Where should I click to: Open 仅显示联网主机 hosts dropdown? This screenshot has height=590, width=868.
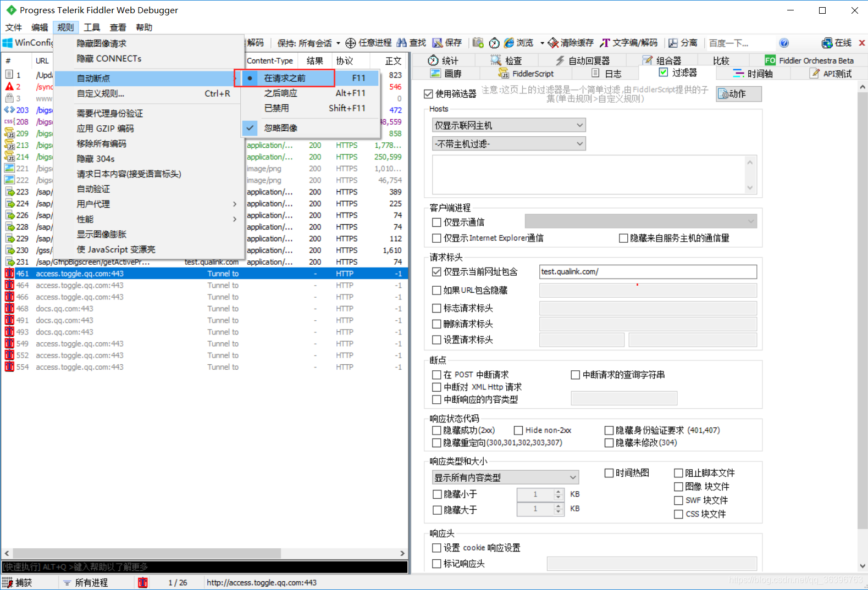click(x=509, y=125)
